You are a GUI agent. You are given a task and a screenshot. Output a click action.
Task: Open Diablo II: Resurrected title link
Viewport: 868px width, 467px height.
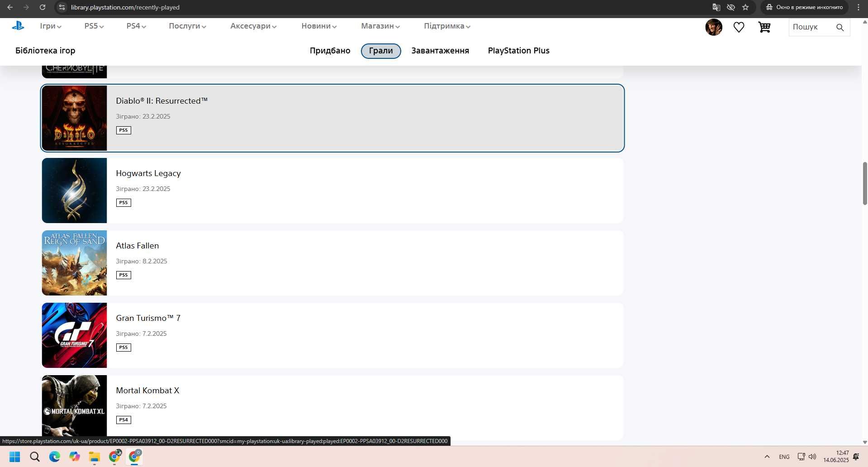[x=161, y=101]
